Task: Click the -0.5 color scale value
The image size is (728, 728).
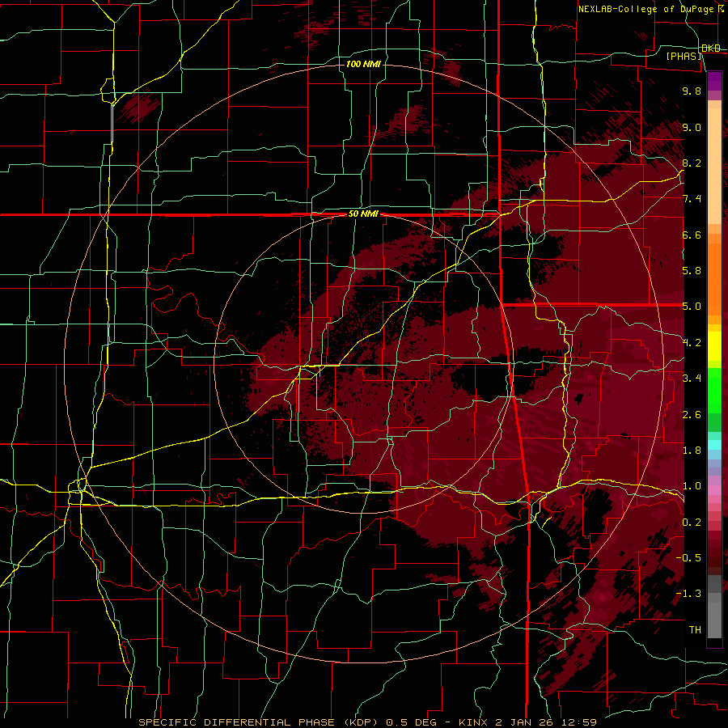Action: point(689,558)
